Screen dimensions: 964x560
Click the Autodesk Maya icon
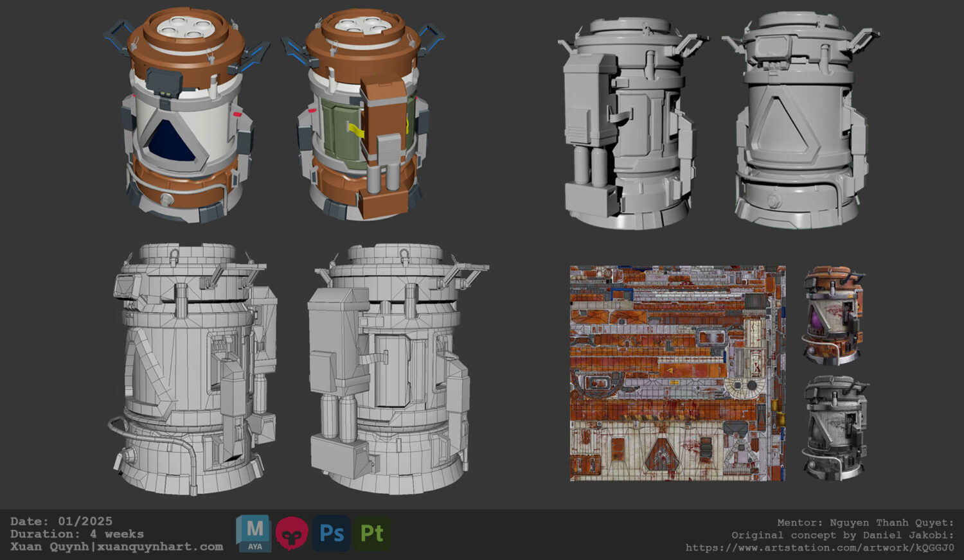tap(253, 534)
